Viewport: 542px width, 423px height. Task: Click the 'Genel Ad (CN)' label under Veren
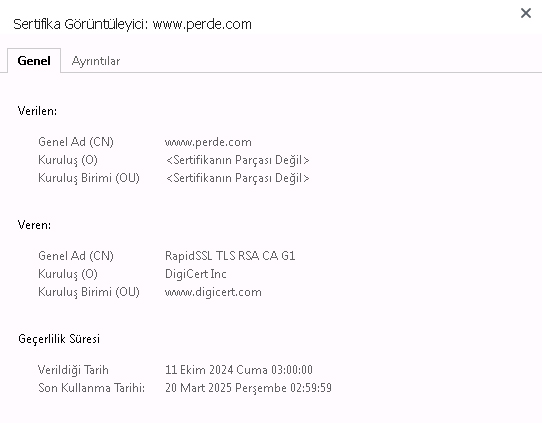(x=76, y=256)
